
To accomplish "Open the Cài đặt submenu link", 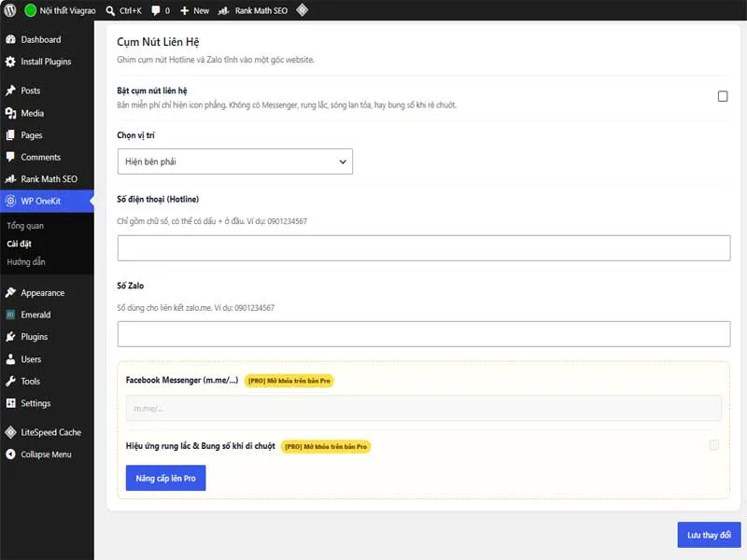I will [19, 244].
